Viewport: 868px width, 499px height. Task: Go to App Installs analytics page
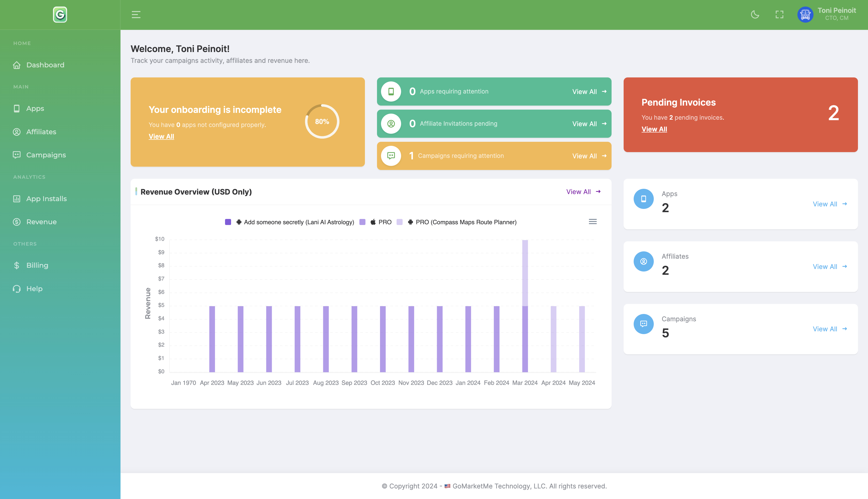click(46, 199)
